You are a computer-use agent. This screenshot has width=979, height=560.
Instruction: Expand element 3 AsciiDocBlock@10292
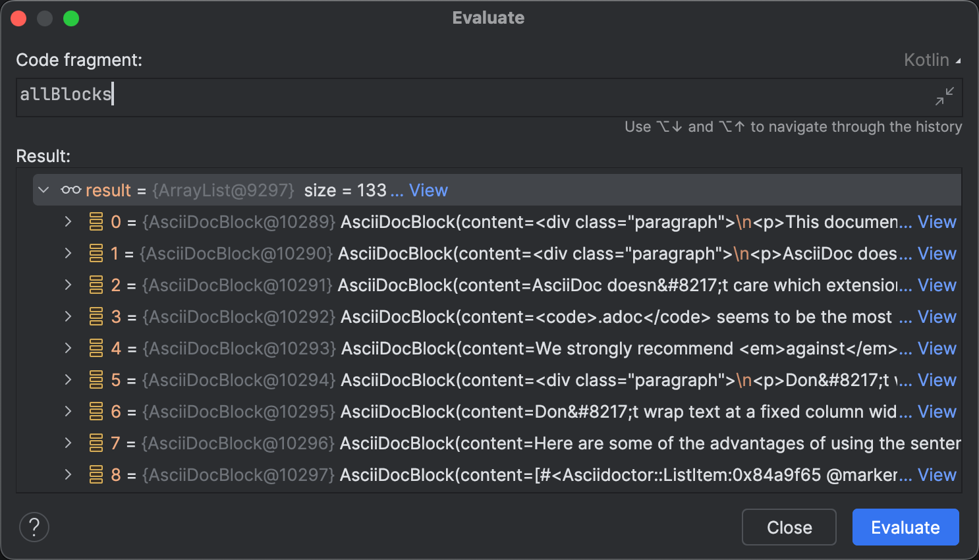[68, 317]
